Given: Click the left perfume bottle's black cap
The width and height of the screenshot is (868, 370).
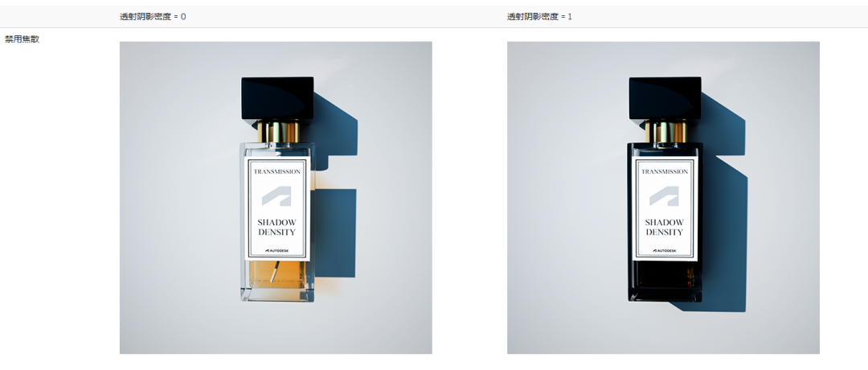Looking at the screenshot, I should point(277,98).
